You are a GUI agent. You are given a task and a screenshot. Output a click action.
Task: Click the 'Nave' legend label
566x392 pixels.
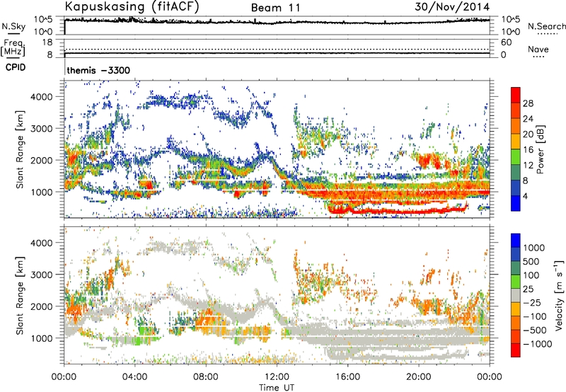point(538,49)
